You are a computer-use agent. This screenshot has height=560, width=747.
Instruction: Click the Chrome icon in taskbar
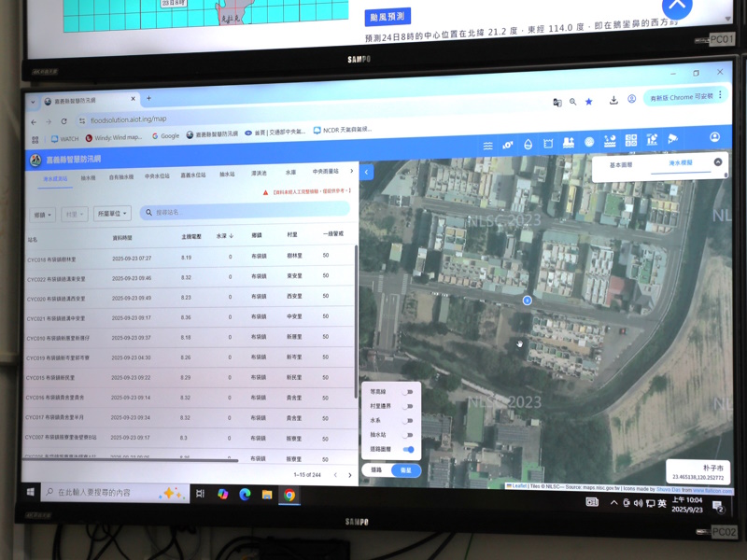point(289,496)
